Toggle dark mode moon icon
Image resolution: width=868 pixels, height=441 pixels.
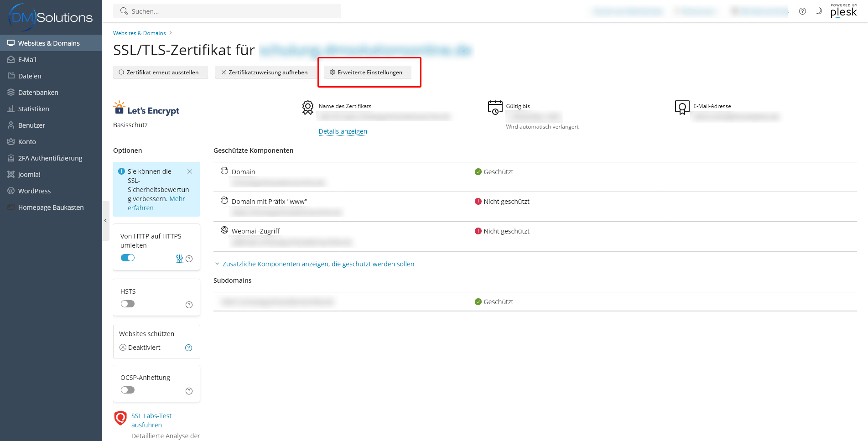coord(819,11)
